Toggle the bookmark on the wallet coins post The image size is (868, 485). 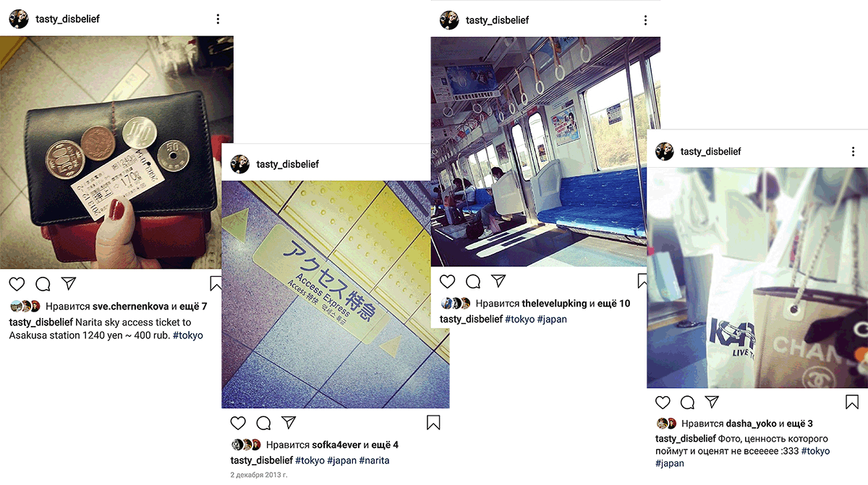(x=216, y=283)
